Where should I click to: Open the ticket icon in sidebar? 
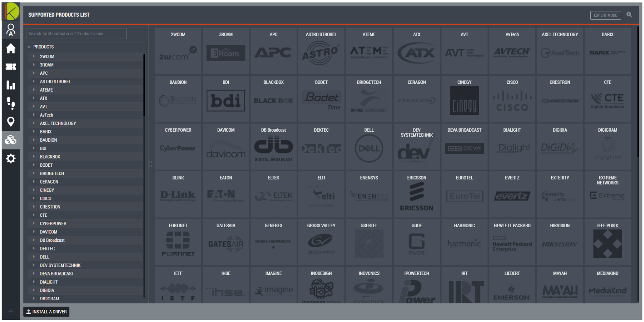click(x=11, y=67)
